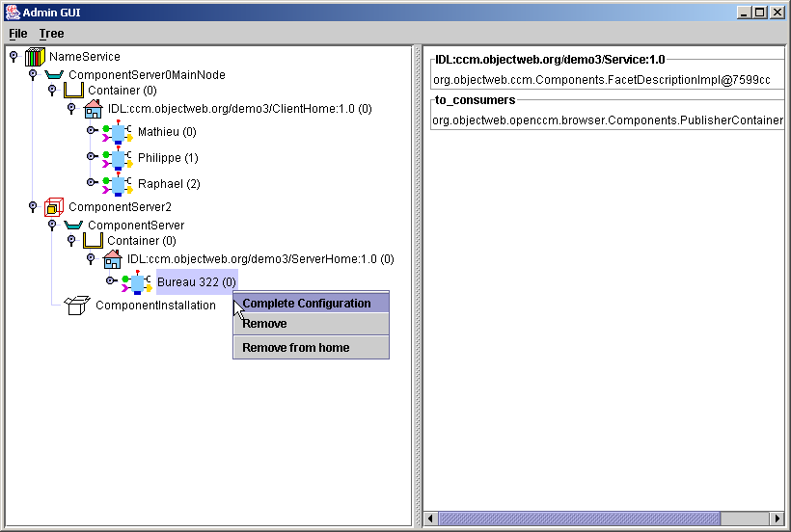Click the FacetDescriptionImpl@7599cc value text
This screenshot has height=532, width=791.
(602, 80)
